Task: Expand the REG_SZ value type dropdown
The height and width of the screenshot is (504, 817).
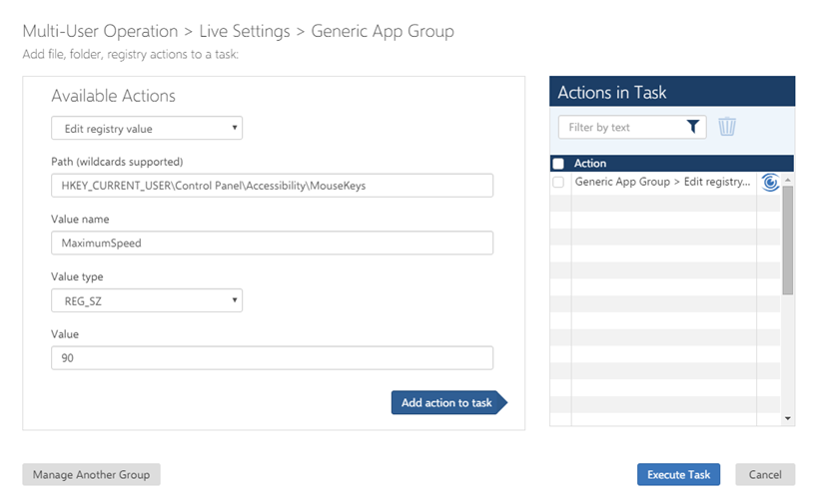Action: click(147, 300)
